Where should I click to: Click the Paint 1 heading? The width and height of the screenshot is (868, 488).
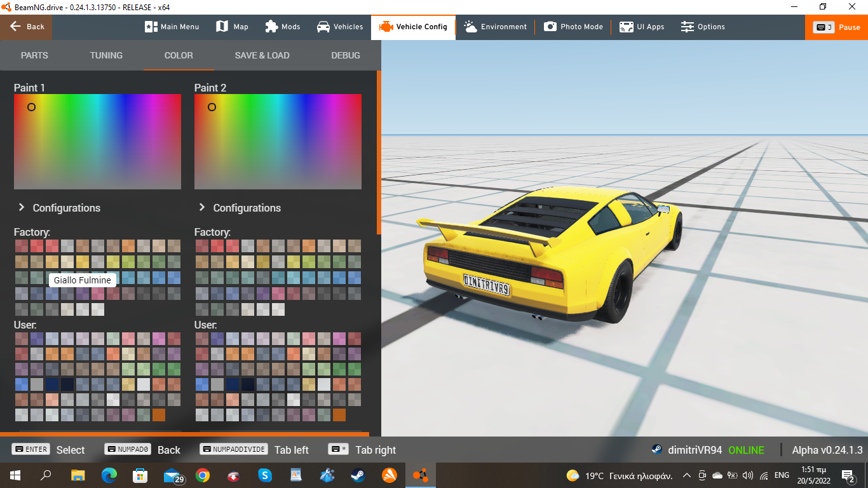29,88
